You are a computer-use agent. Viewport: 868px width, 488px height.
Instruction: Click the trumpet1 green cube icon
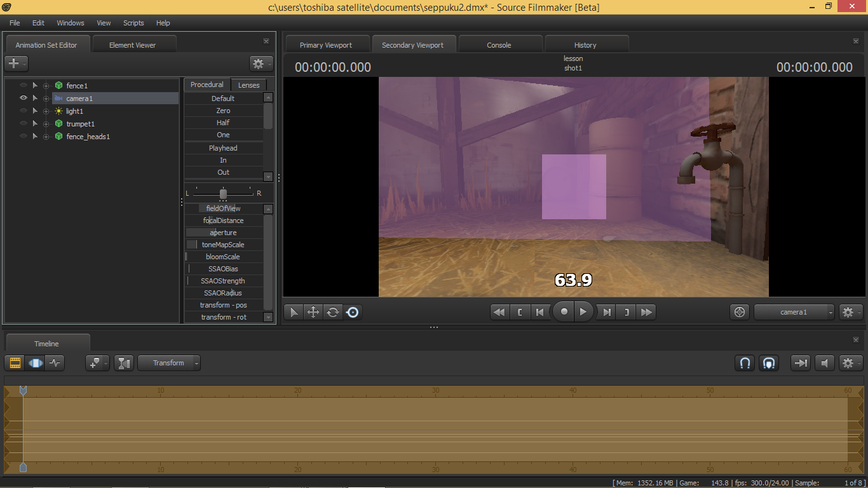pos(58,123)
